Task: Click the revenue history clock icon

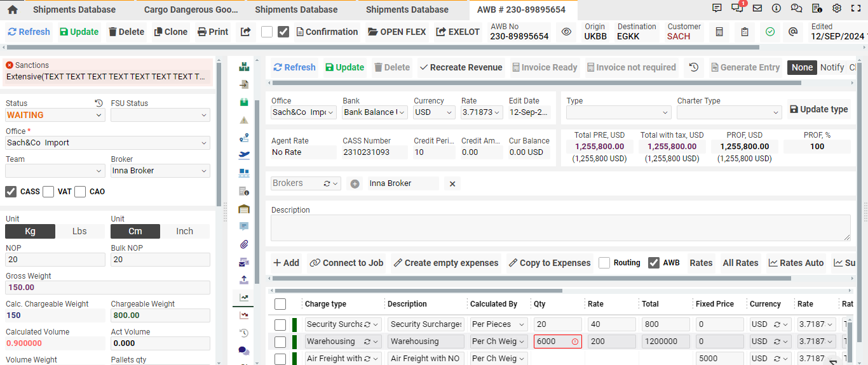Action: click(x=694, y=67)
